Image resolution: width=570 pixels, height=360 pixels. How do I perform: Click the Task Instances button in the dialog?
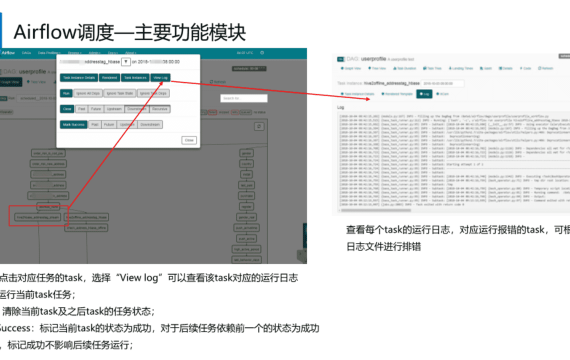[135, 77]
